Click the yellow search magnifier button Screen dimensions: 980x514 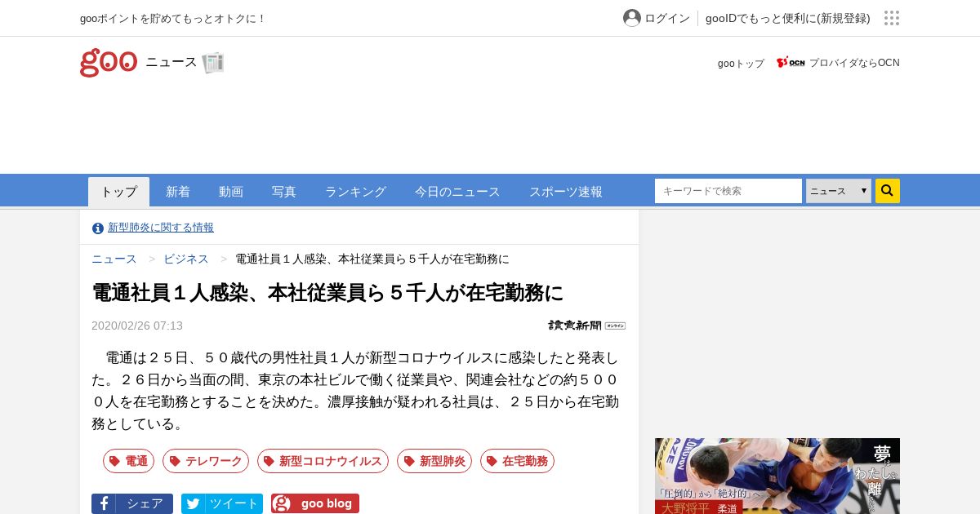click(x=888, y=191)
